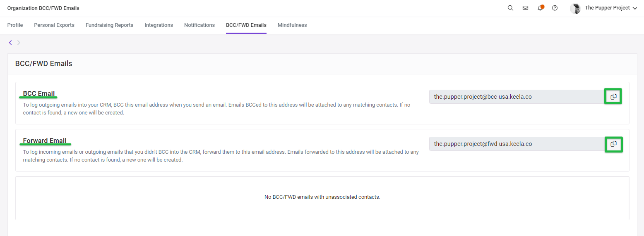
Task: Copy the BCC email address
Action: click(x=613, y=97)
